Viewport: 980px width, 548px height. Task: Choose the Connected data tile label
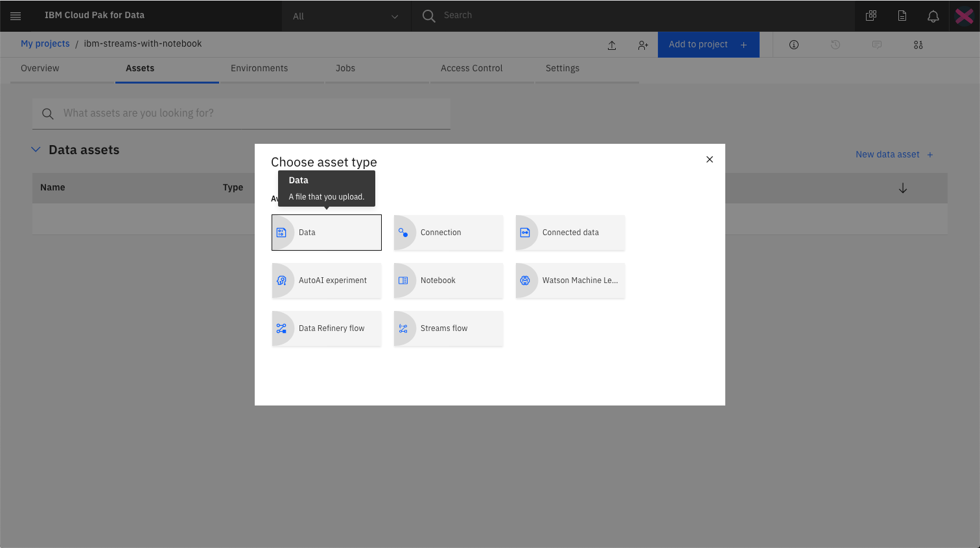click(570, 233)
